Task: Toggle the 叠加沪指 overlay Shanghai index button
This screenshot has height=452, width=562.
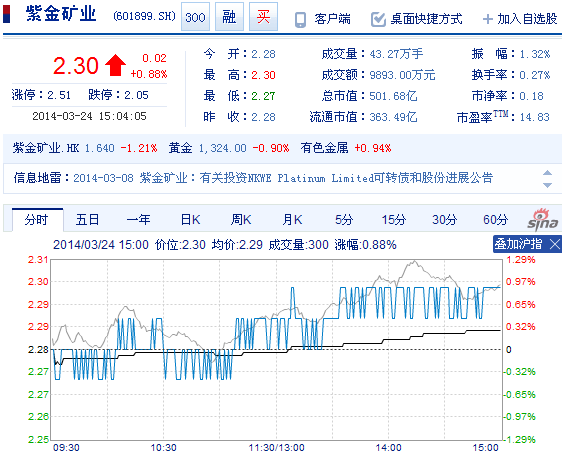Action: (x=518, y=244)
